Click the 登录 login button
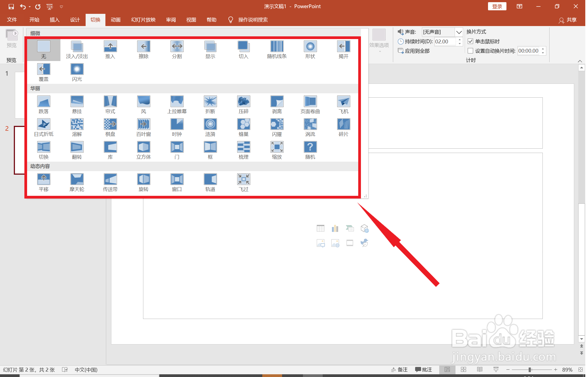Viewport: 588px width, 377px height. (x=497, y=7)
